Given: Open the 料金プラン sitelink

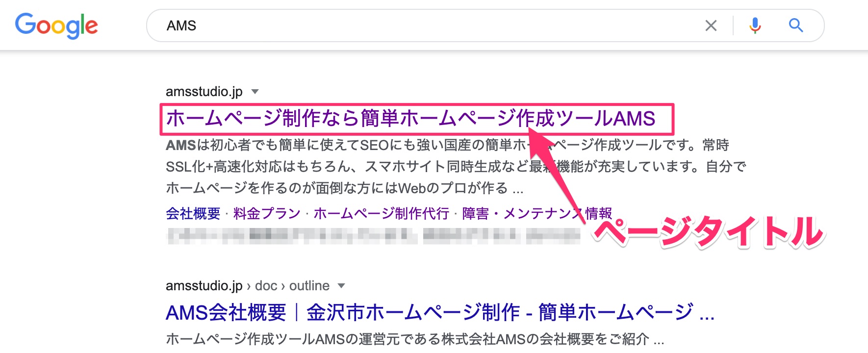Looking at the screenshot, I should pyautogui.click(x=267, y=214).
